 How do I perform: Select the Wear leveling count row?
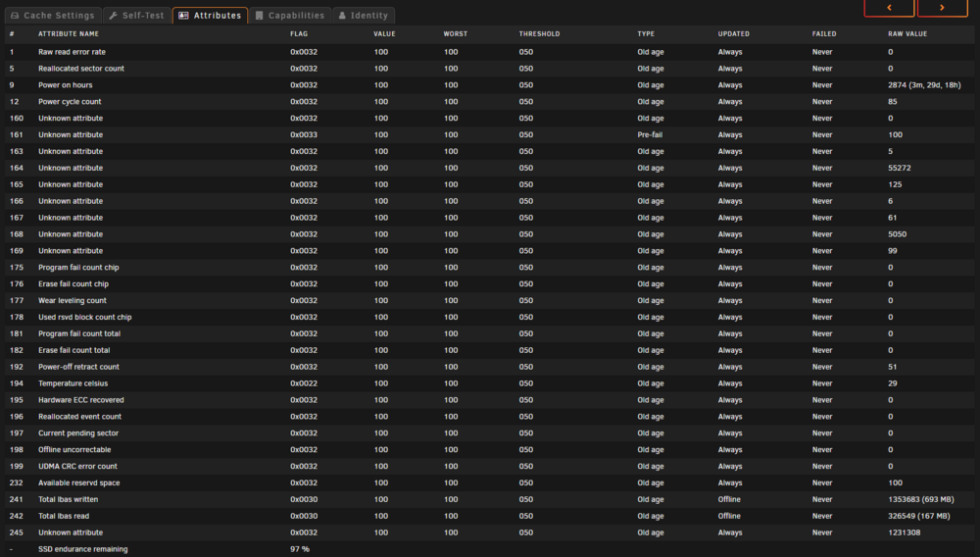pyautogui.click(x=490, y=300)
